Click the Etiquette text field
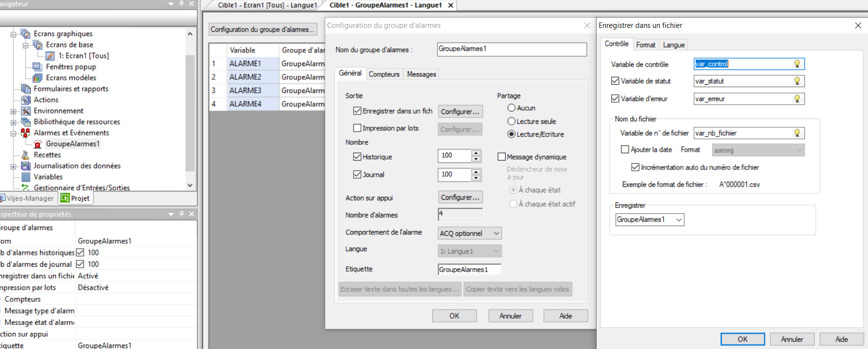868x349 pixels. click(469, 270)
